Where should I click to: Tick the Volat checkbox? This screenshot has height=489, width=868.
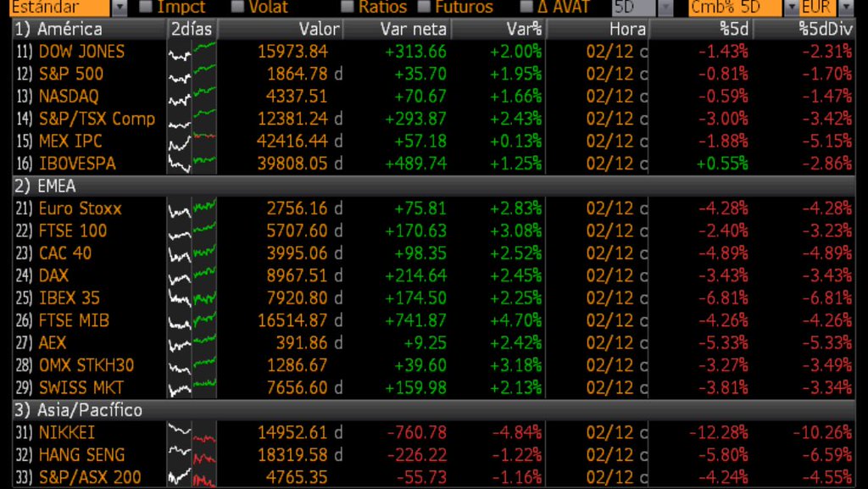[x=237, y=7]
